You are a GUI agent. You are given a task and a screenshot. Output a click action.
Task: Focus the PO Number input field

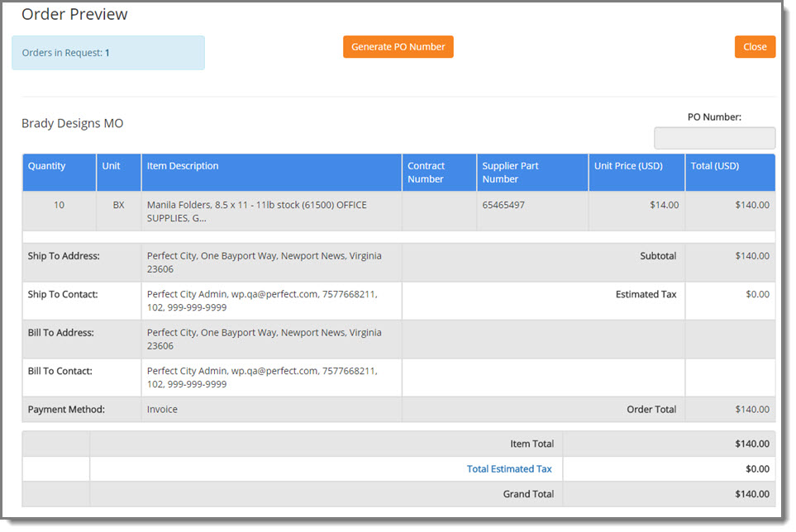(714, 138)
